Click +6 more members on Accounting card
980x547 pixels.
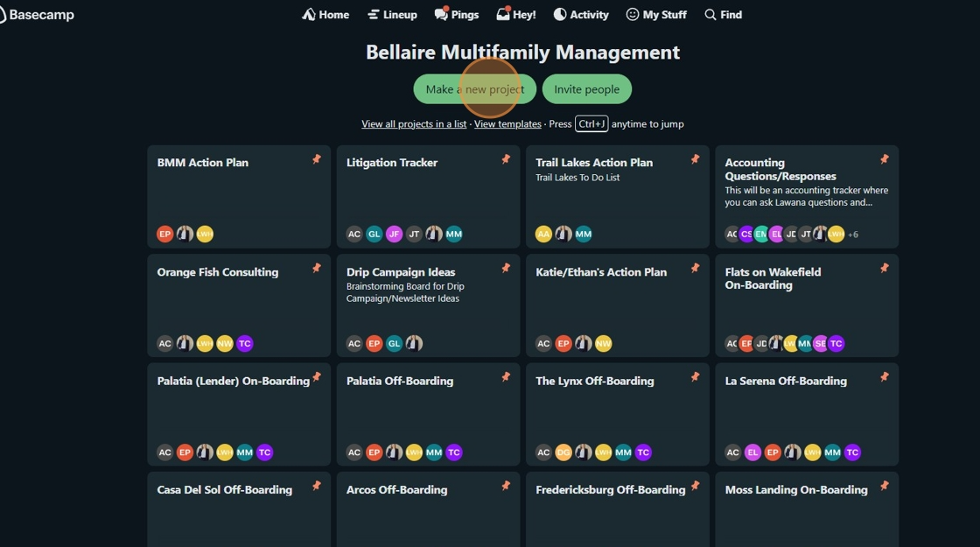point(853,235)
